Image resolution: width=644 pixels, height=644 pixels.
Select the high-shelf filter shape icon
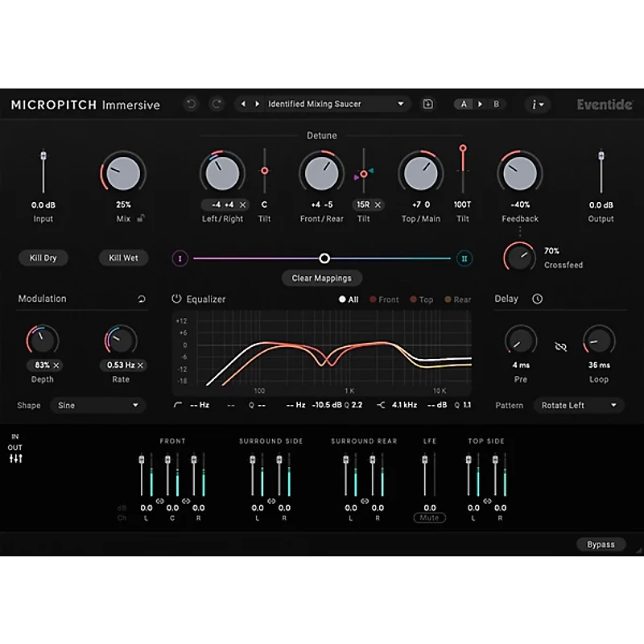click(381, 405)
